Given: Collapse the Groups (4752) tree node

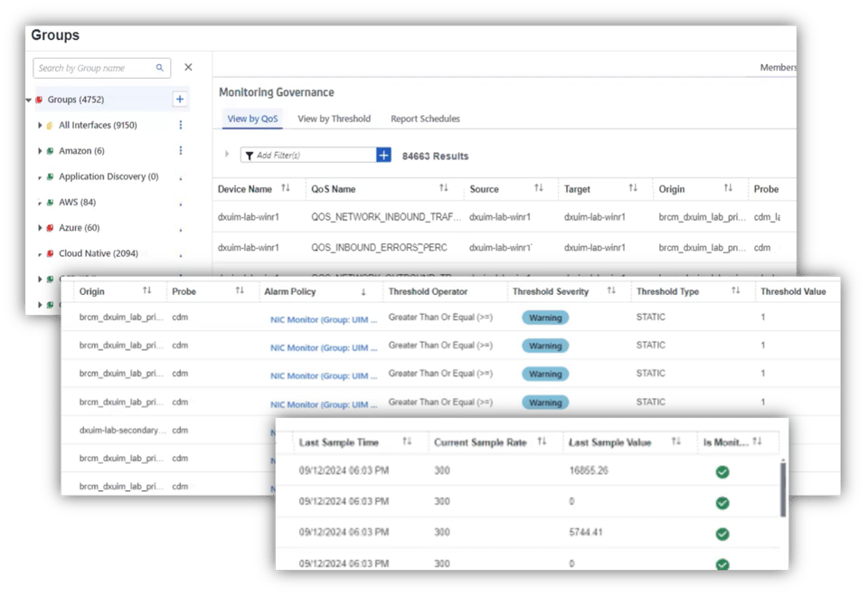Looking at the screenshot, I should [x=30, y=99].
